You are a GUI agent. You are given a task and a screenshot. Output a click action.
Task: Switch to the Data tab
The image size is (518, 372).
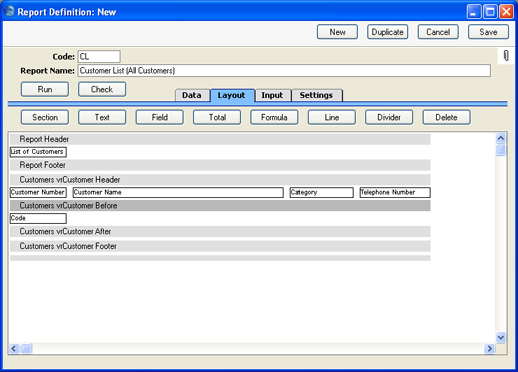192,95
